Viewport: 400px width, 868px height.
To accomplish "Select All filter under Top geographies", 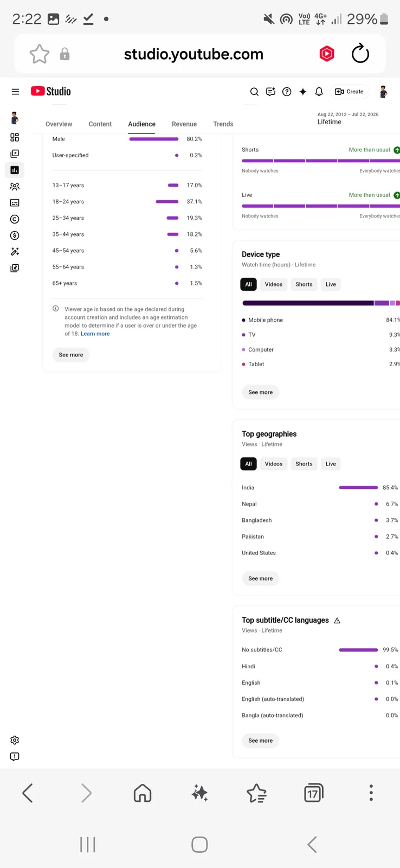I will coord(248,464).
